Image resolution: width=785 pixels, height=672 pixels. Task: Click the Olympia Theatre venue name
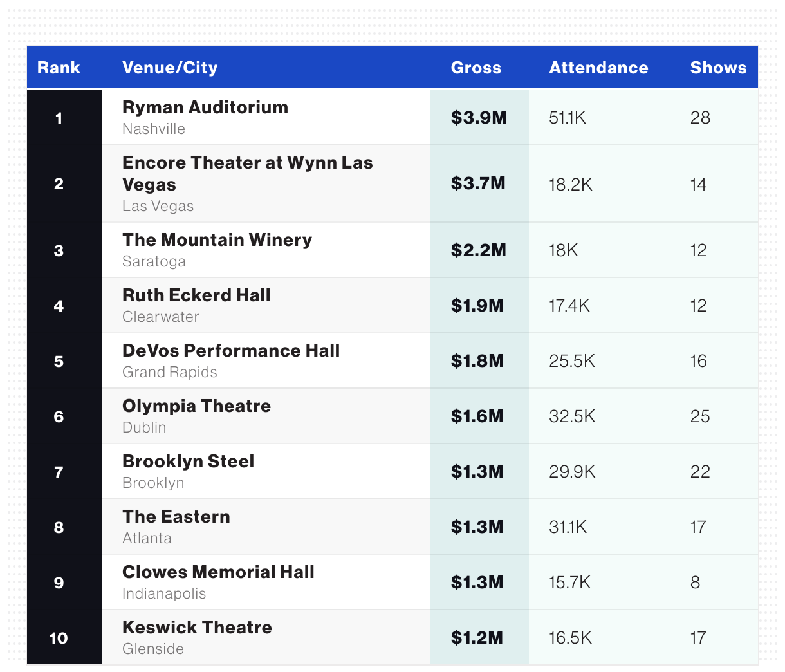[x=196, y=406]
